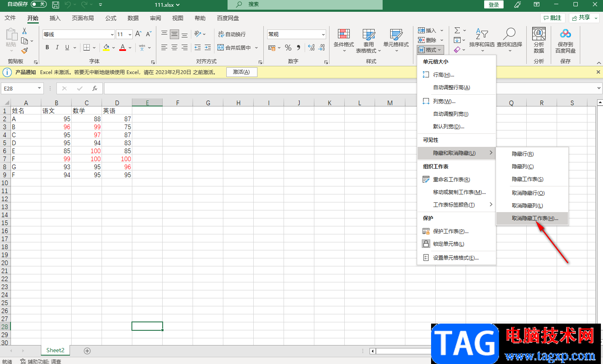Open Analyze Data (分析数据) tool

(539, 40)
